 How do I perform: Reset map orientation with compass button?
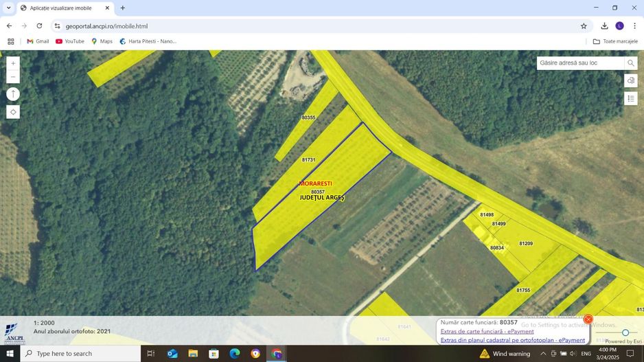[13, 94]
